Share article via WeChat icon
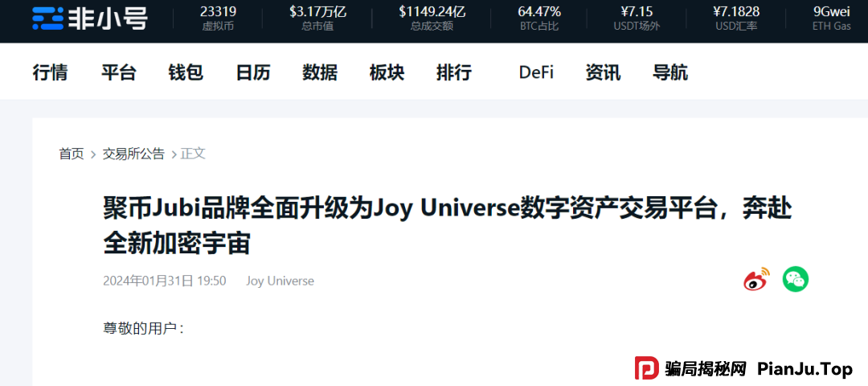 (796, 279)
